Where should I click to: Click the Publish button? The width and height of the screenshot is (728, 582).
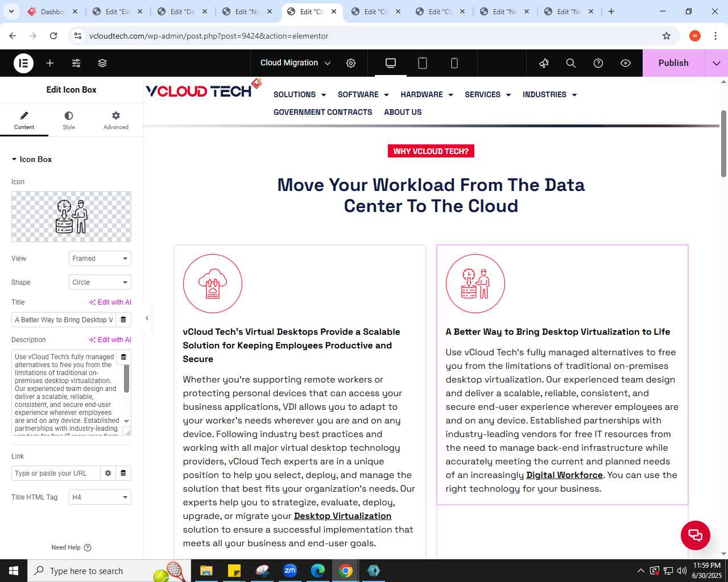[x=673, y=63]
